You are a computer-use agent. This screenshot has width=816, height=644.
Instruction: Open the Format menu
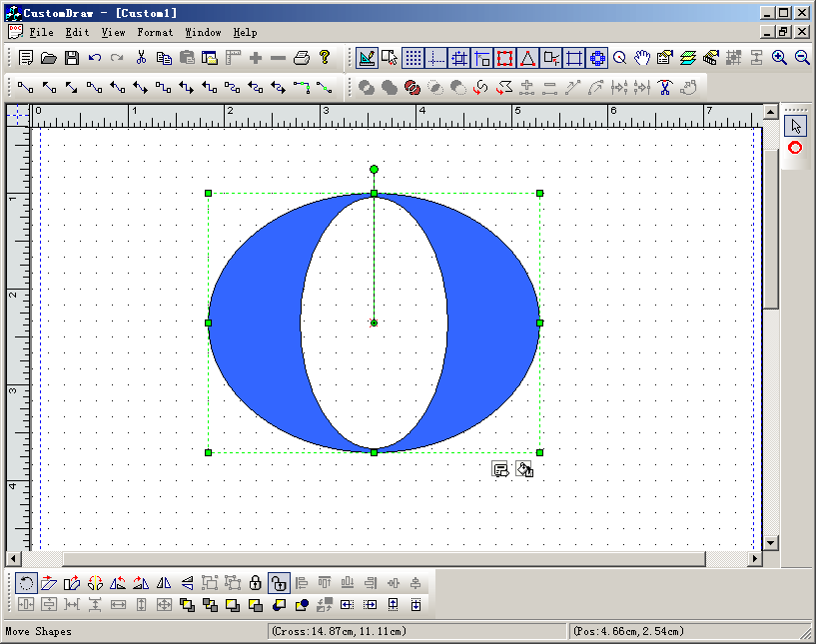pos(155,32)
